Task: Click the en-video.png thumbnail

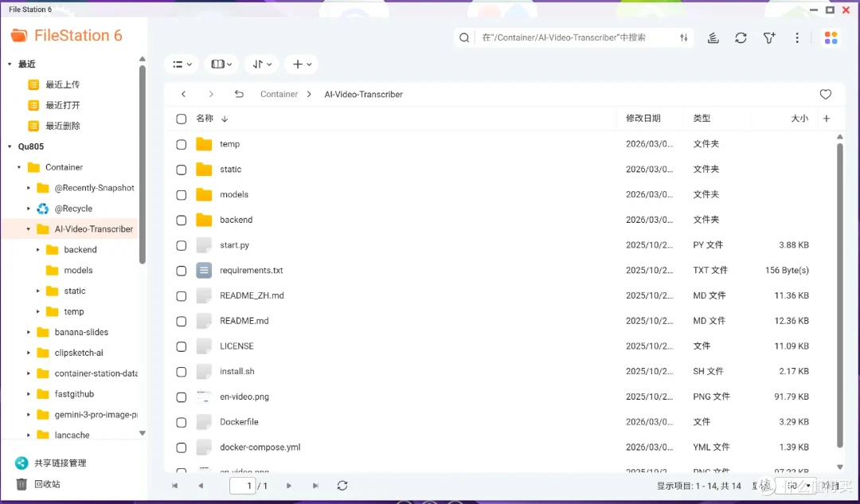Action: [204, 397]
